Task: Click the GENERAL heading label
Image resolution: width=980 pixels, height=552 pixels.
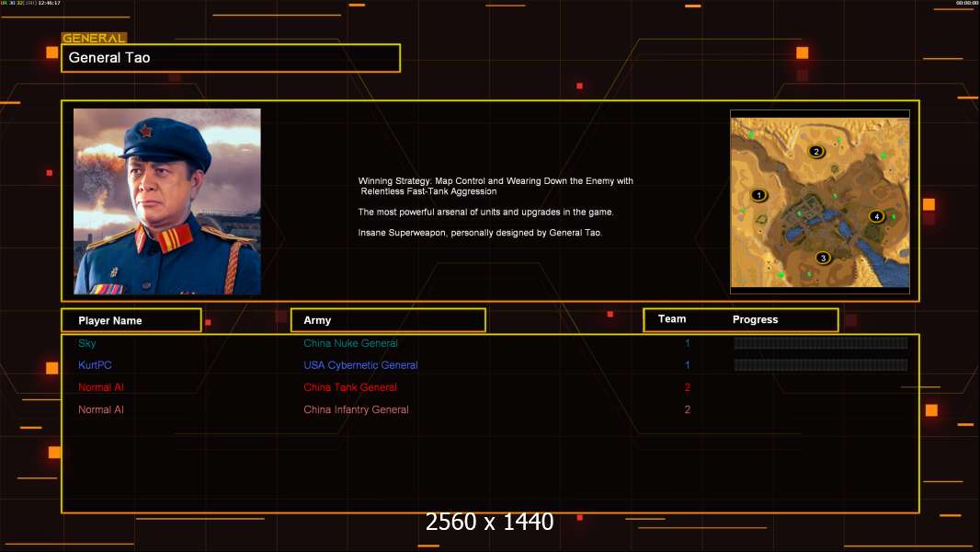Action: point(94,38)
